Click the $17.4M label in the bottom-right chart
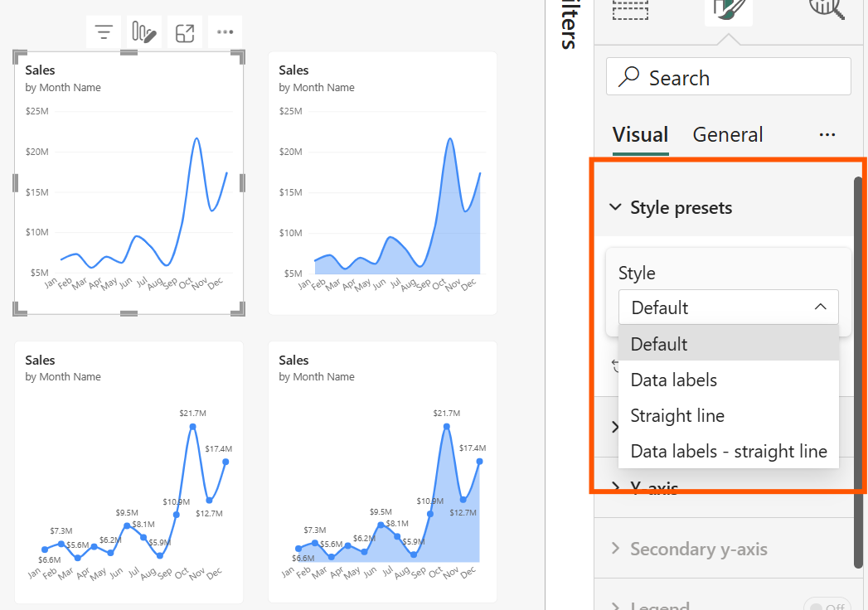 [x=473, y=448]
